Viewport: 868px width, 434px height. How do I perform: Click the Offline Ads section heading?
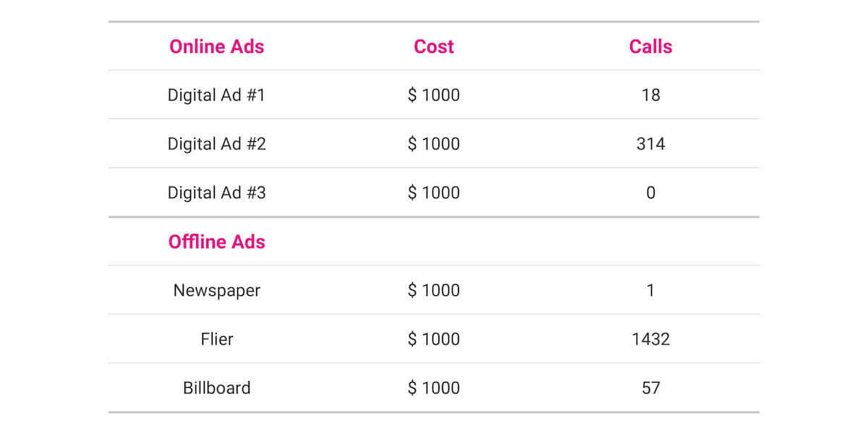coord(216,242)
